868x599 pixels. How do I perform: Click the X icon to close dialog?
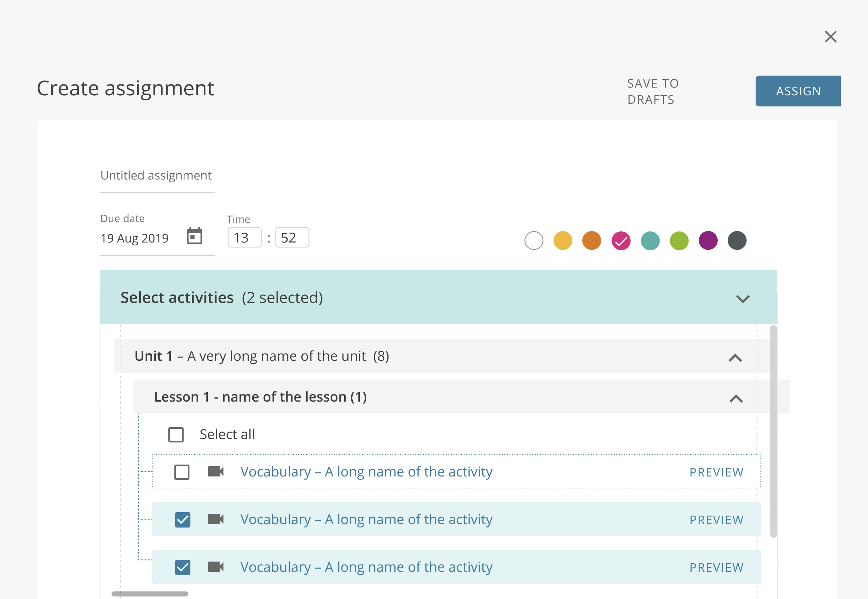click(x=831, y=37)
